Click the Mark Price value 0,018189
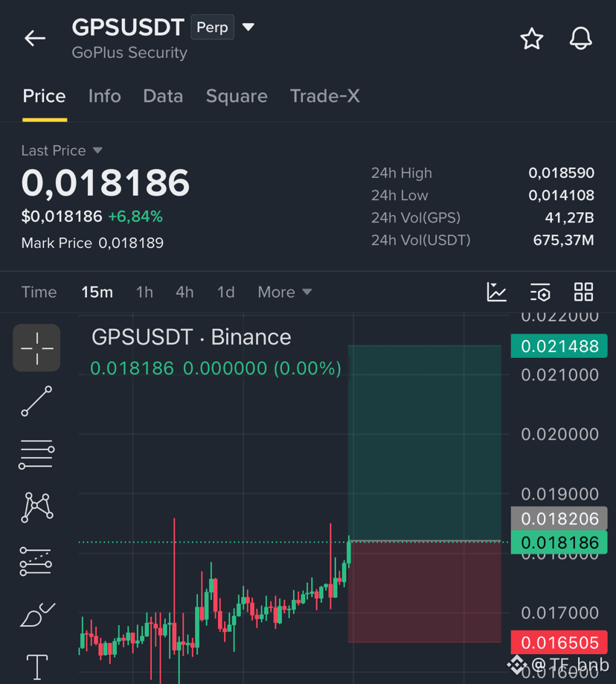 point(131,243)
